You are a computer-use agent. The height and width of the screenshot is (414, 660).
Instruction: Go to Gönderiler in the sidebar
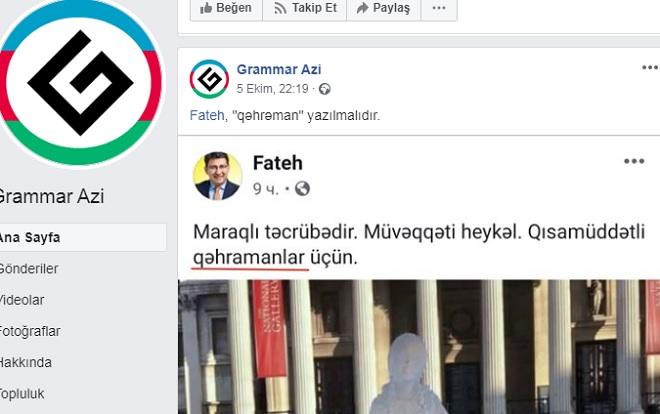tap(29, 268)
